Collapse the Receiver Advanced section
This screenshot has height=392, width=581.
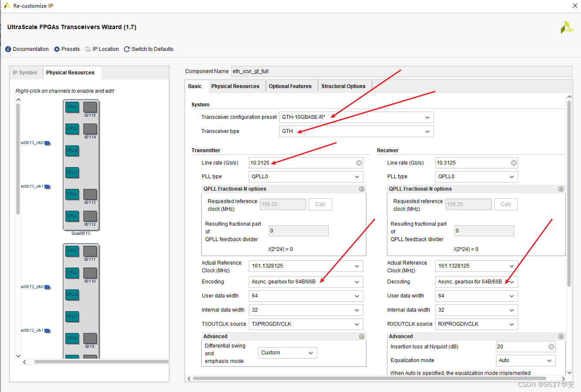pyautogui.click(x=561, y=336)
